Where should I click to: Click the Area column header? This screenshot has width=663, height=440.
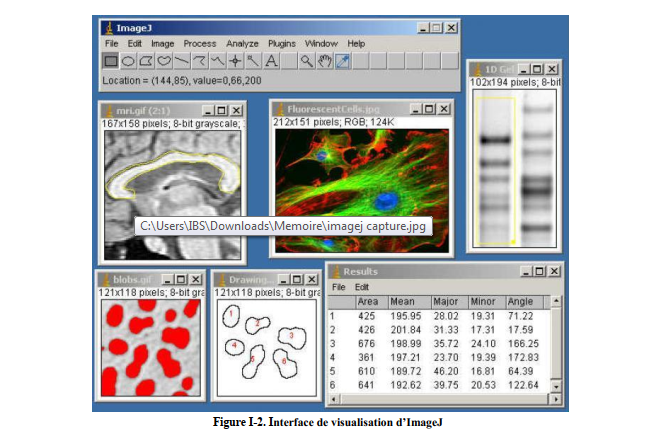[x=368, y=301]
